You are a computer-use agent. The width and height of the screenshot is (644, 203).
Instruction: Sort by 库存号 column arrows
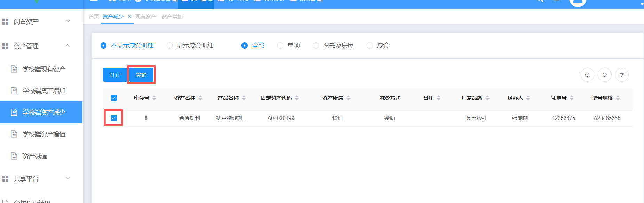[154, 98]
